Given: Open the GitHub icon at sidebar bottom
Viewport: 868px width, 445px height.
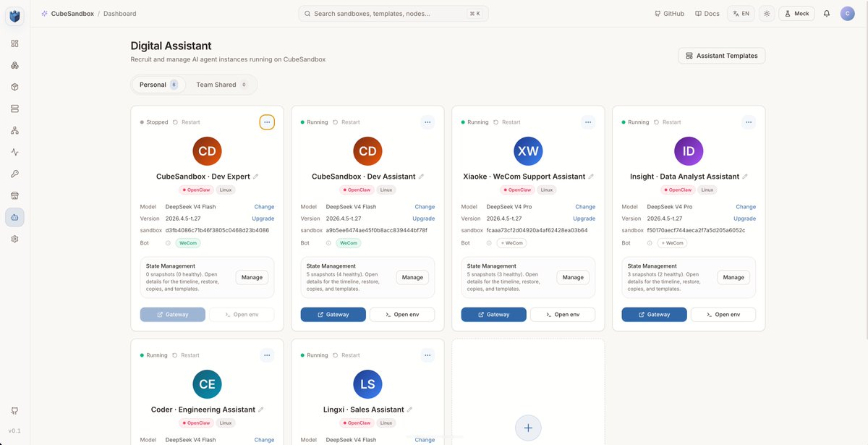Looking at the screenshot, I should coord(14,411).
